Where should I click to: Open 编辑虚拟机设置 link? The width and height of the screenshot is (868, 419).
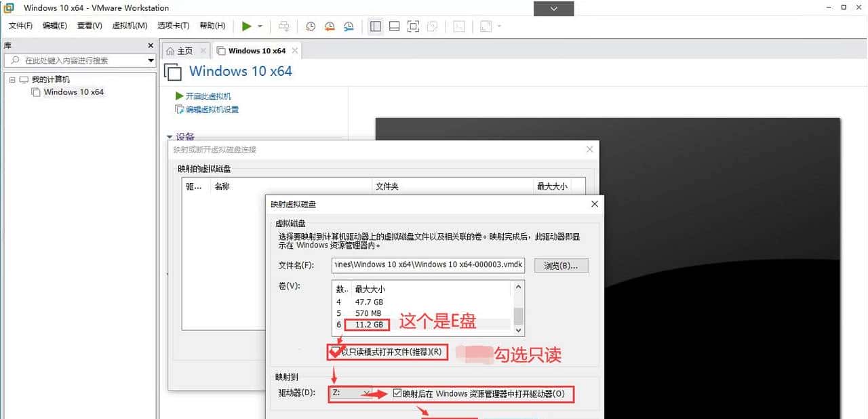211,109
